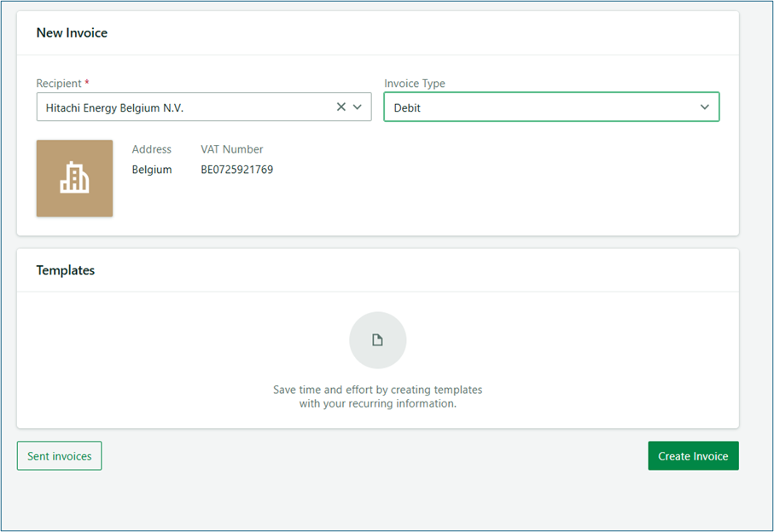Click the Templates panel heading
This screenshot has height=532, width=774.
click(65, 270)
